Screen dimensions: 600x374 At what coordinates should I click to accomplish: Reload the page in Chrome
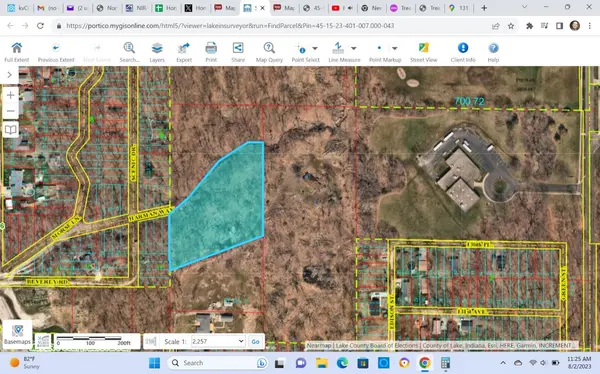[x=40, y=26]
